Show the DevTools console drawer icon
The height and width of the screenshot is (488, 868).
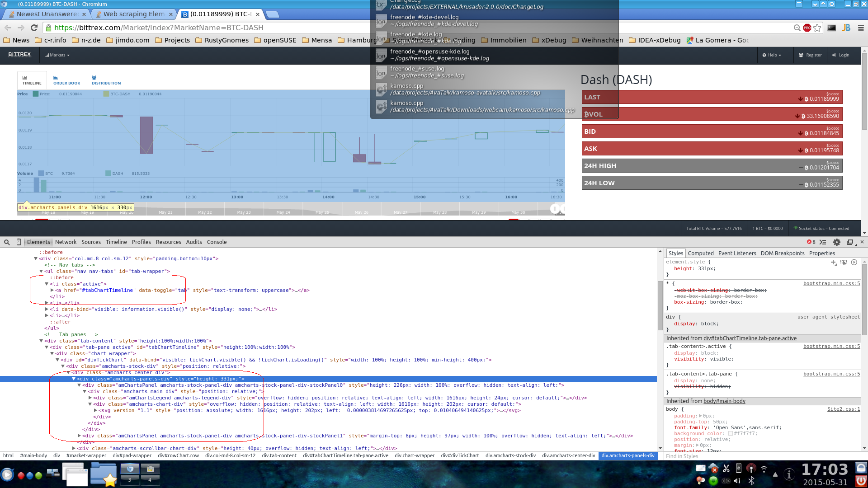tap(823, 242)
